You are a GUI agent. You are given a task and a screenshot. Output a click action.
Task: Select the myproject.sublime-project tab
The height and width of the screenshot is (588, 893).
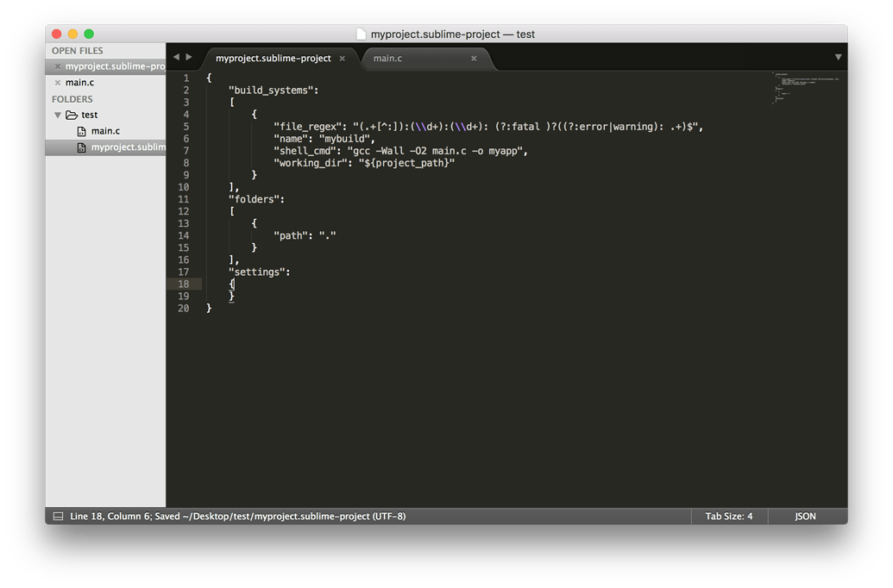[x=272, y=58]
